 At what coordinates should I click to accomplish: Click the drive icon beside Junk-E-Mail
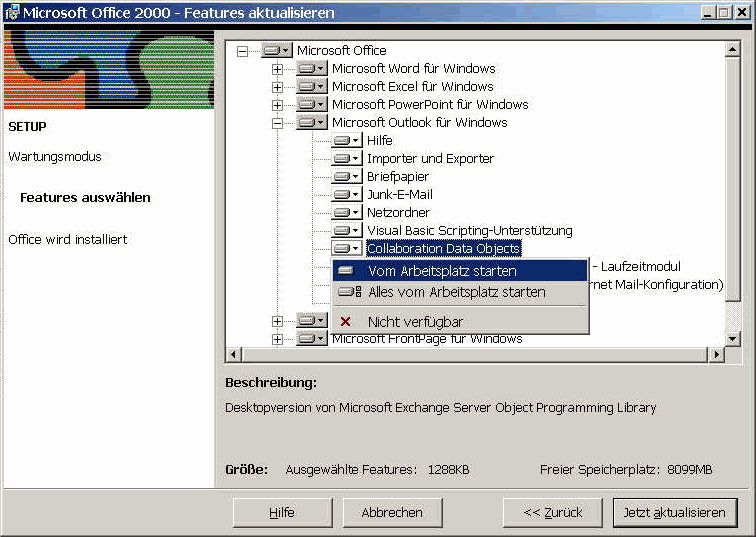click(x=347, y=195)
